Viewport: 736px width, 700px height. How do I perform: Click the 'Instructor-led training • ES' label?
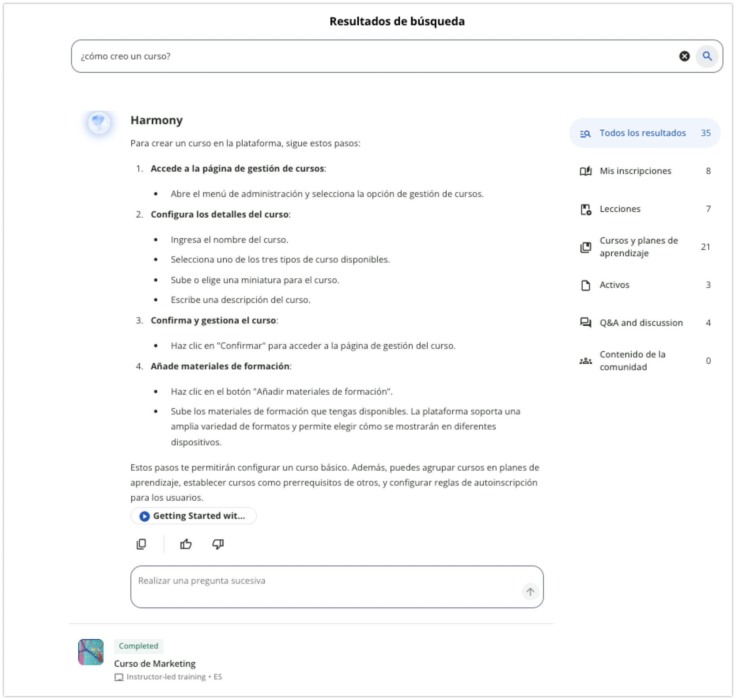coord(174,677)
